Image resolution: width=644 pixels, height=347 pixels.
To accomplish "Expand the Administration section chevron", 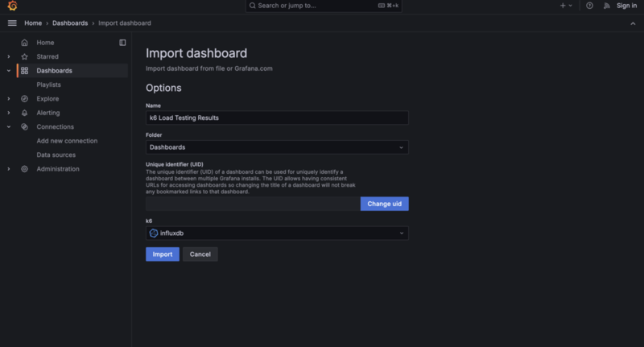I will tap(9, 169).
